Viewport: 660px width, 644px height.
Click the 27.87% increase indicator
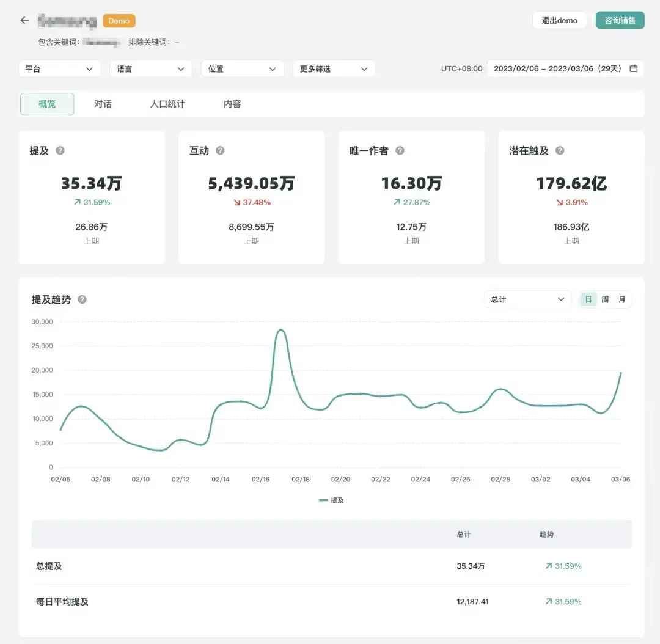coord(412,202)
